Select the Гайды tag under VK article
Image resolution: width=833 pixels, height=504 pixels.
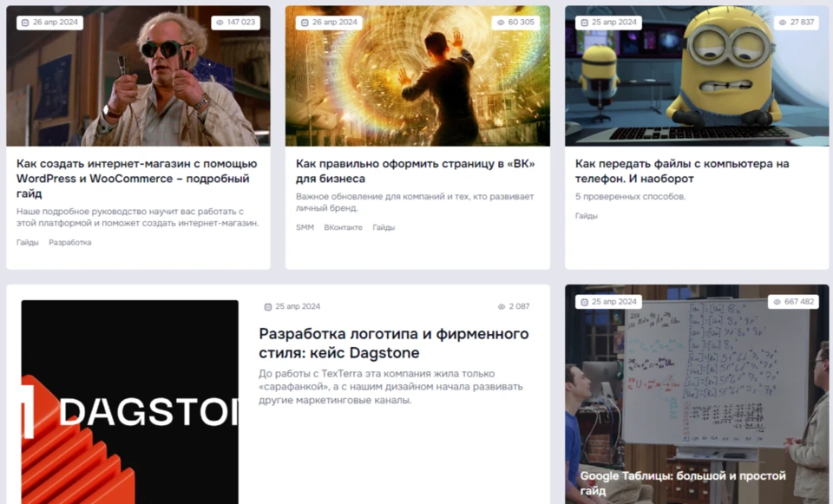[x=384, y=227]
